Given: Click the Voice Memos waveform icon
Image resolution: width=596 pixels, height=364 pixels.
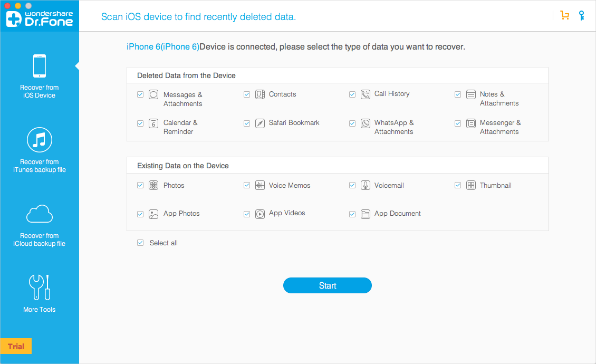Looking at the screenshot, I should [x=260, y=185].
